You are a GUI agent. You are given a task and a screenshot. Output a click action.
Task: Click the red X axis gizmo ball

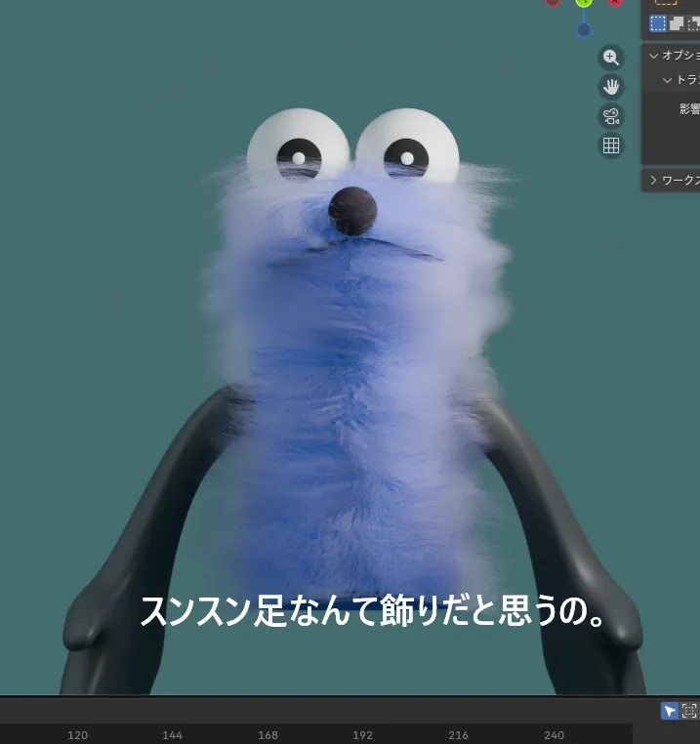(x=615, y=2)
